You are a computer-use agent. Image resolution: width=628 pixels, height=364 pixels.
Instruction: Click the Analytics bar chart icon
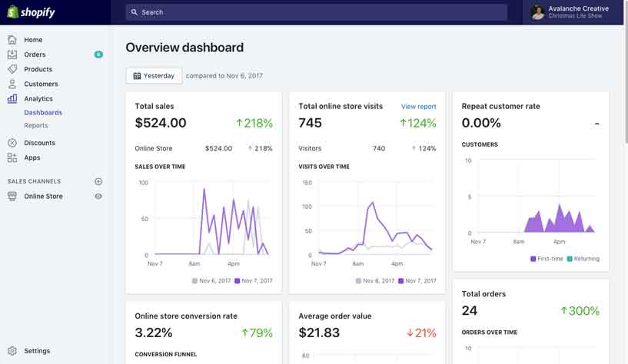click(x=12, y=98)
